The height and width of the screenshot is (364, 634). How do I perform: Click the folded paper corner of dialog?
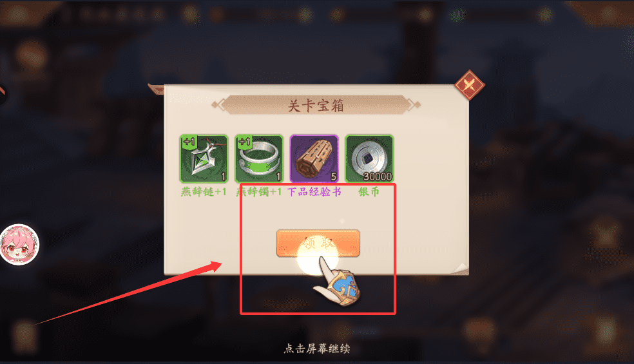[x=460, y=268]
